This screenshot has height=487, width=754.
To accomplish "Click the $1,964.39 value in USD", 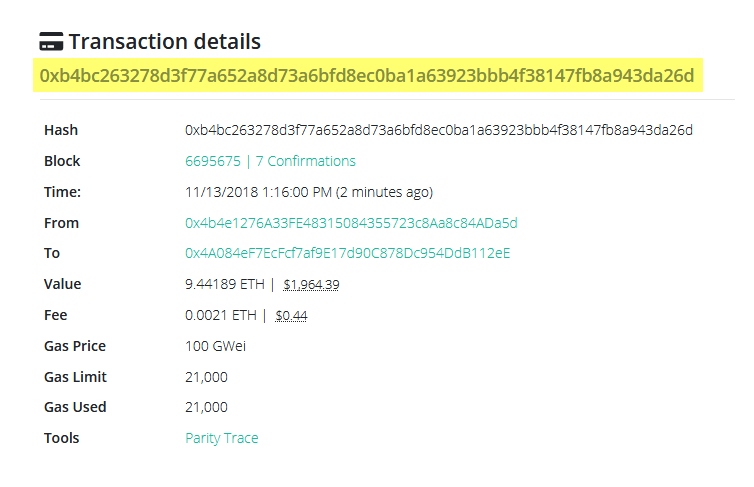I will point(311,285).
